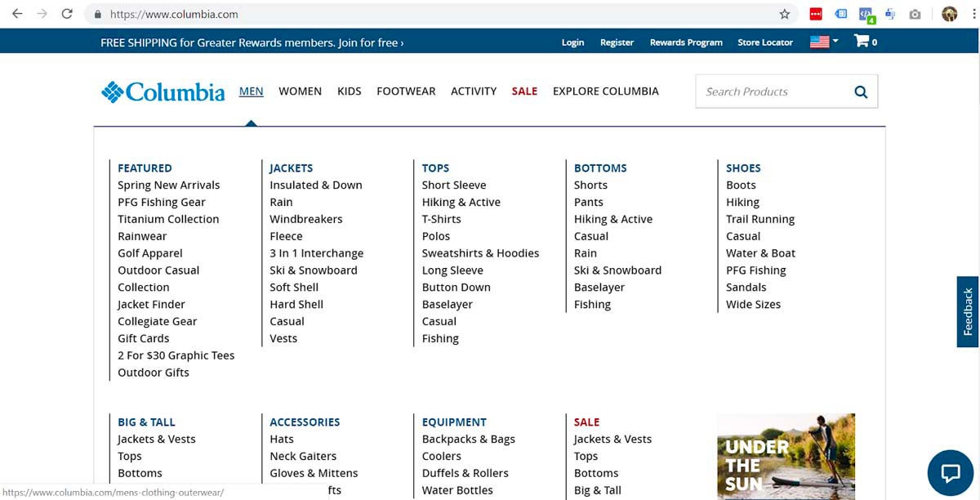Go to PFG Fishing Gear
Viewport: 980px width, 500px height.
(162, 202)
